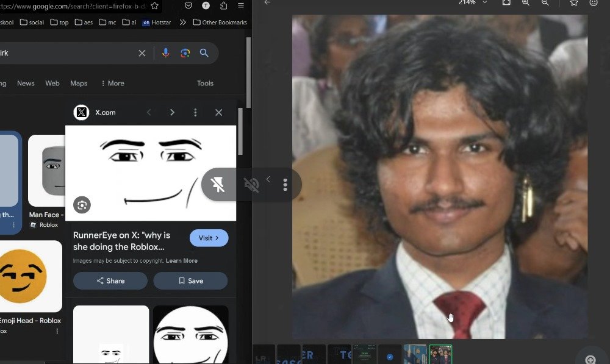Open 'RunnerEye on X' result title
The image size is (610, 364).
tap(122, 241)
